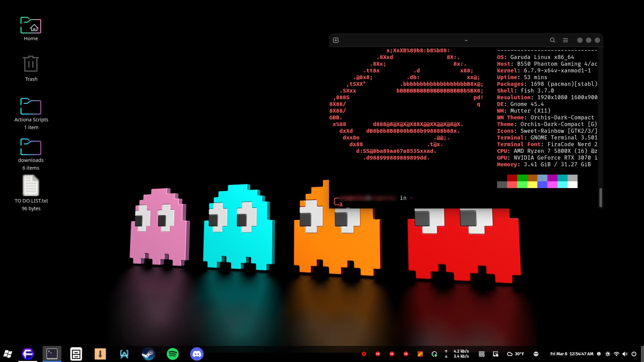Screen dimensions: 644x362
Task: Click the QR code tray icon
Action: [x=482, y=354]
